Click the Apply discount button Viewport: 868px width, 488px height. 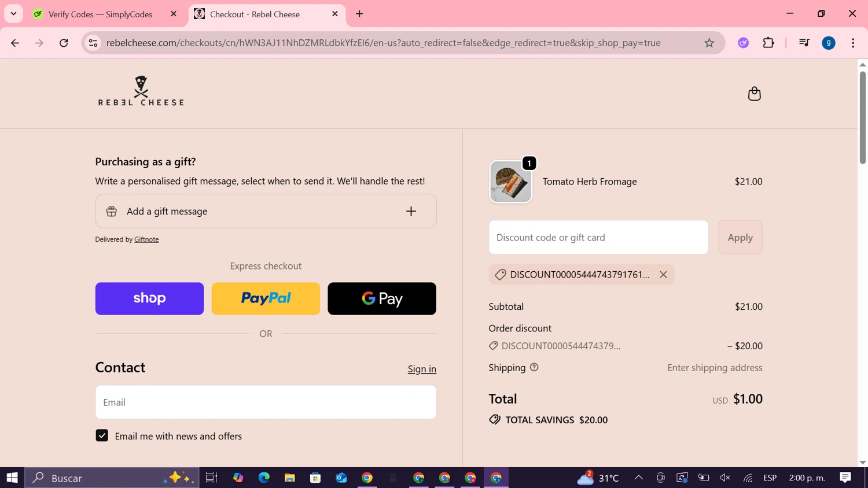pos(740,237)
